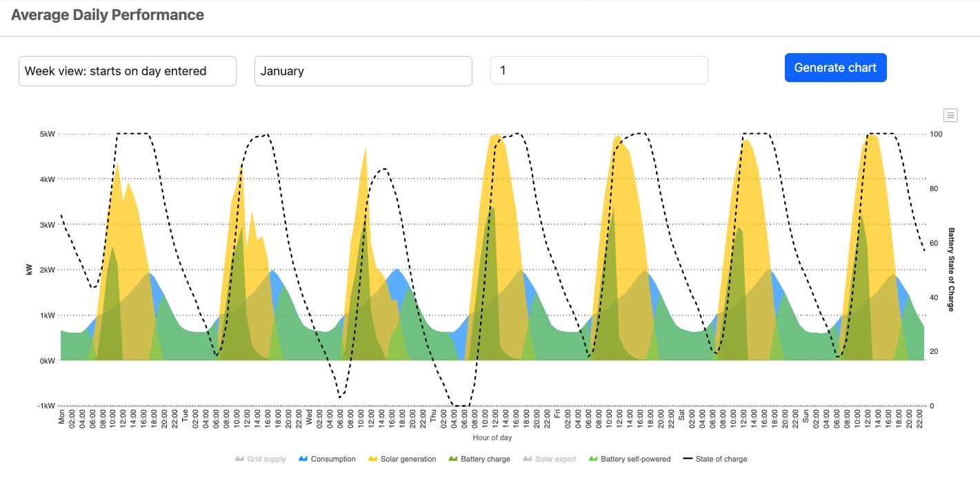Click the Thu label on x-axis
Screen dimensions: 980x485
pyautogui.click(x=434, y=417)
